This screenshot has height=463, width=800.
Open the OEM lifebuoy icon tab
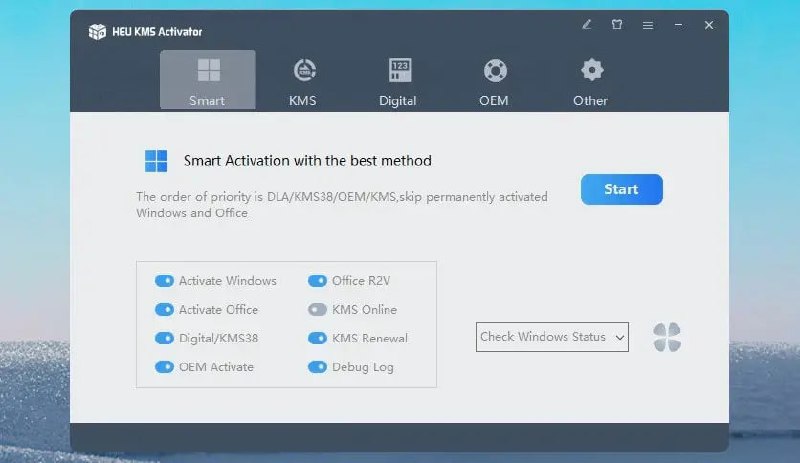tap(494, 80)
